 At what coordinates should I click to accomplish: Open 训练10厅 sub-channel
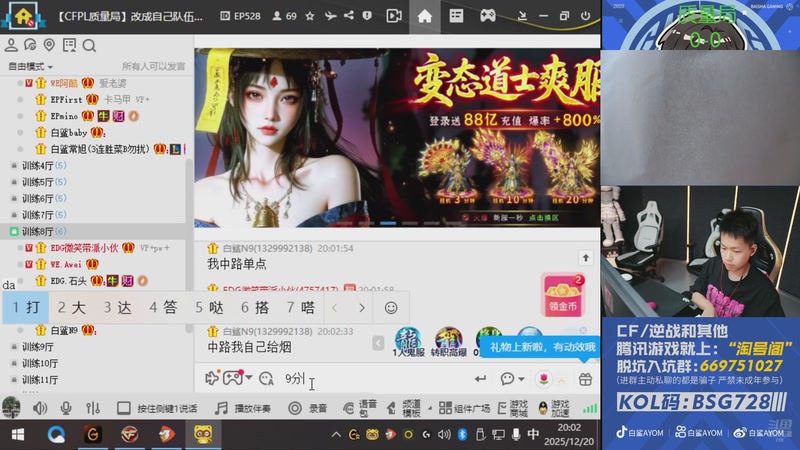[x=40, y=363]
